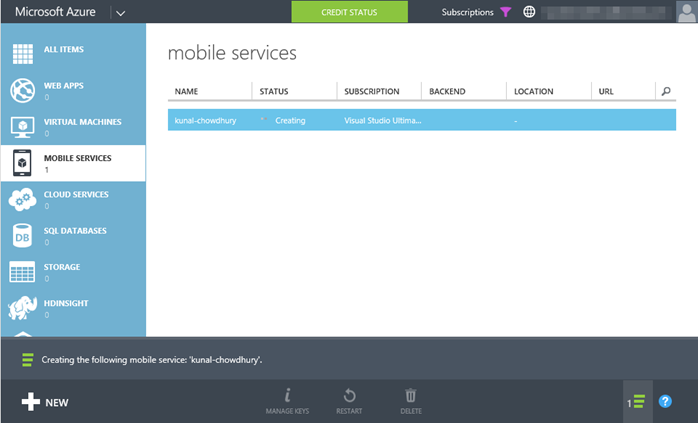This screenshot has height=423, width=698.
Task: Restart the selected mobile service
Action: 349,401
